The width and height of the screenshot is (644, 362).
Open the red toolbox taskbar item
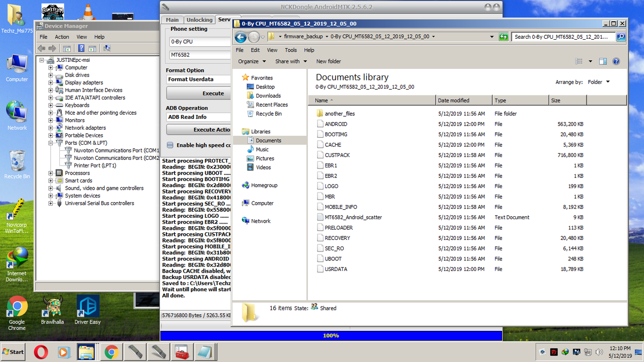pos(182,352)
